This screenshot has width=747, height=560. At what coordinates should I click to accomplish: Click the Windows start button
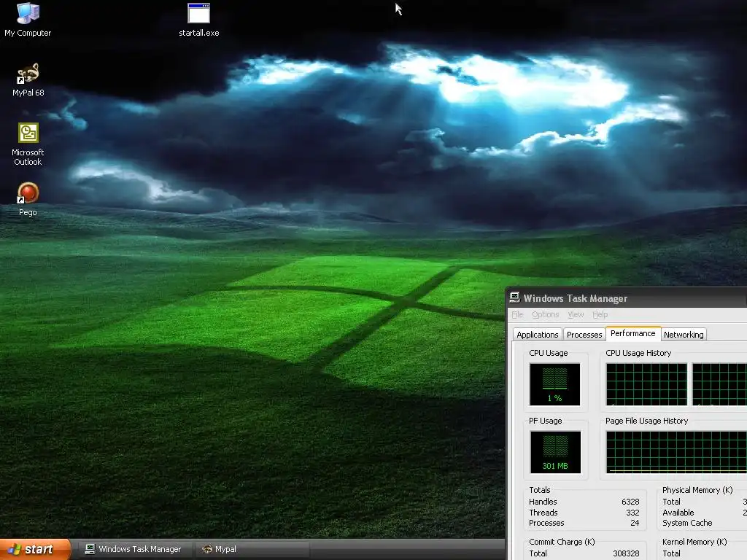point(35,549)
